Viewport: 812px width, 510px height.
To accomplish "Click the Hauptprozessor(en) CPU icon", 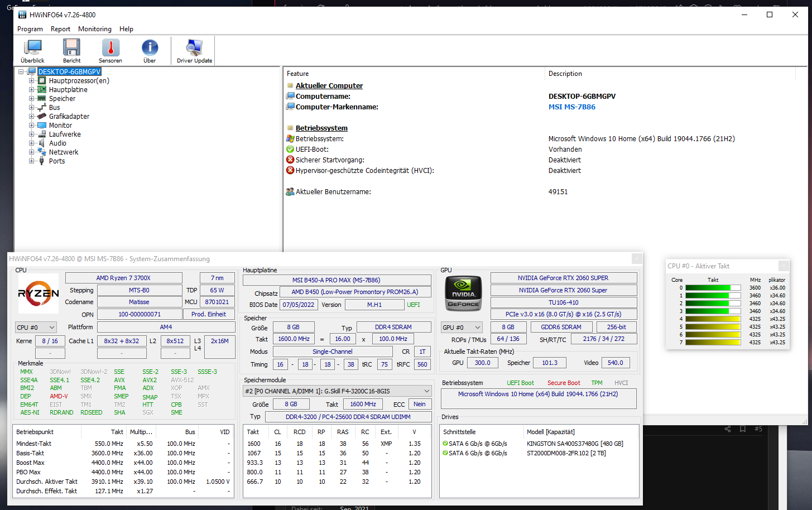I will tap(42, 80).
